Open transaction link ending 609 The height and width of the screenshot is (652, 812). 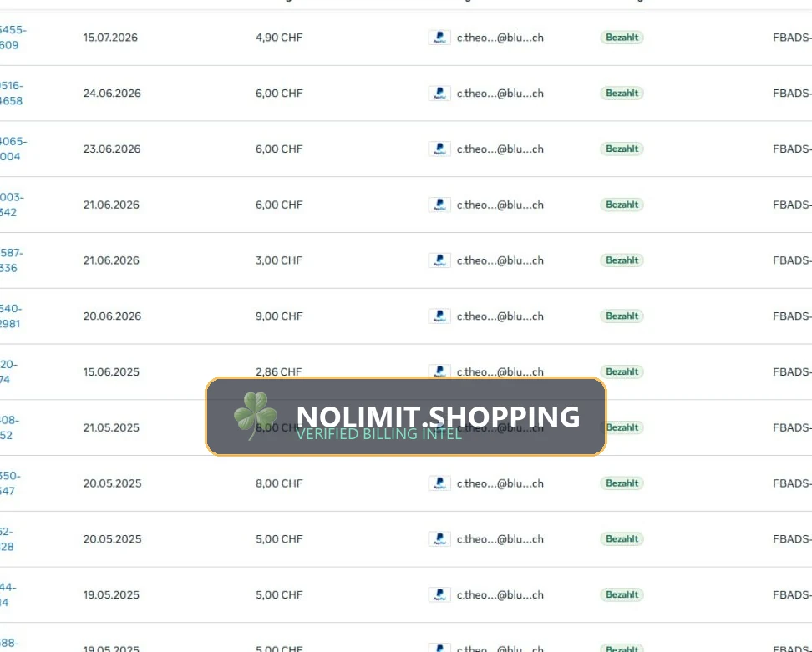coord(13,38)
